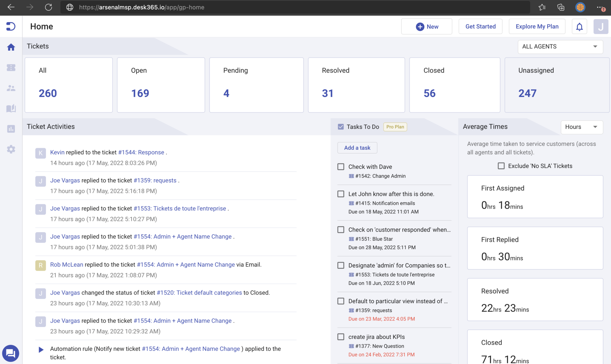Click the Add a task button
The width and height of the screenshot is (611, 364).
(357, 148)
